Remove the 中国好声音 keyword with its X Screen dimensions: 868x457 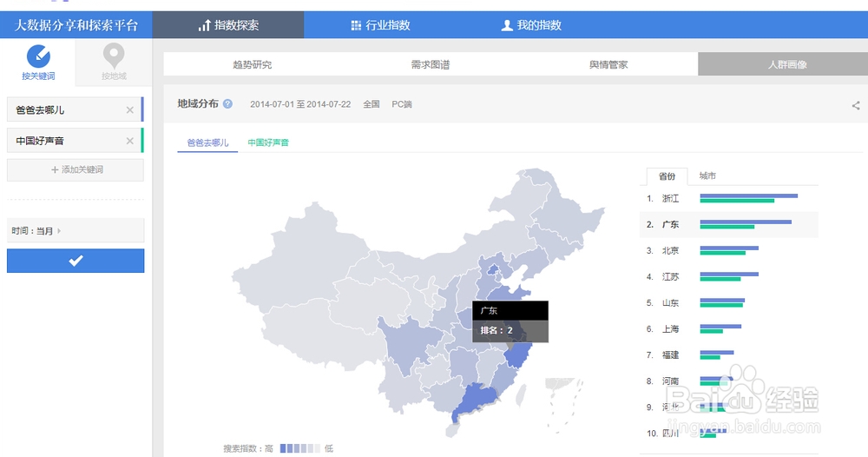point(129,141)
